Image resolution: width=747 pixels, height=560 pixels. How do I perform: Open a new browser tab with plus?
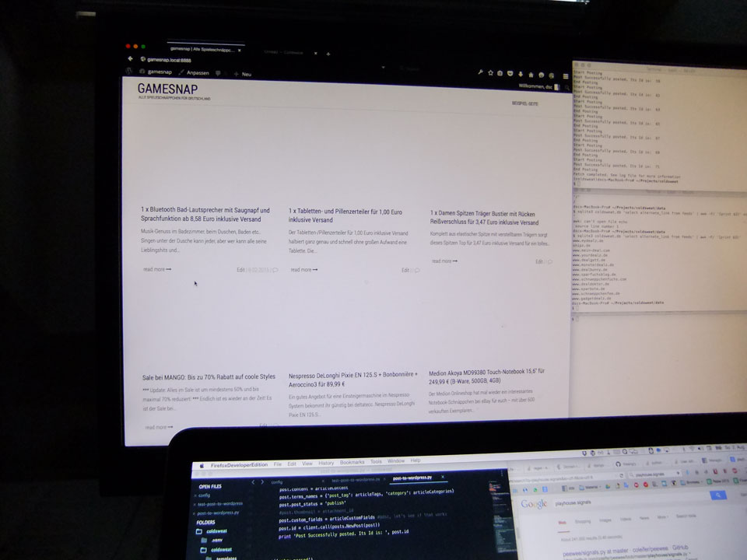[328, 54]
